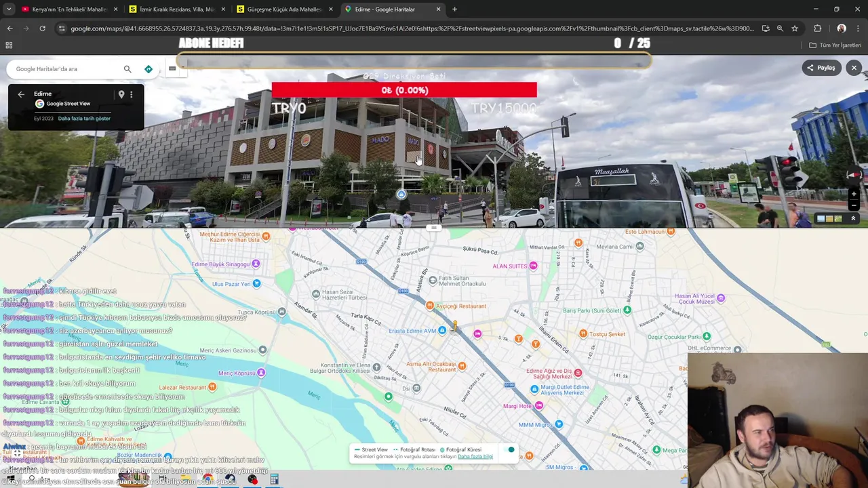Open the Chrome profile avatar
Screen dimensions: 868x488
(842, 28)
